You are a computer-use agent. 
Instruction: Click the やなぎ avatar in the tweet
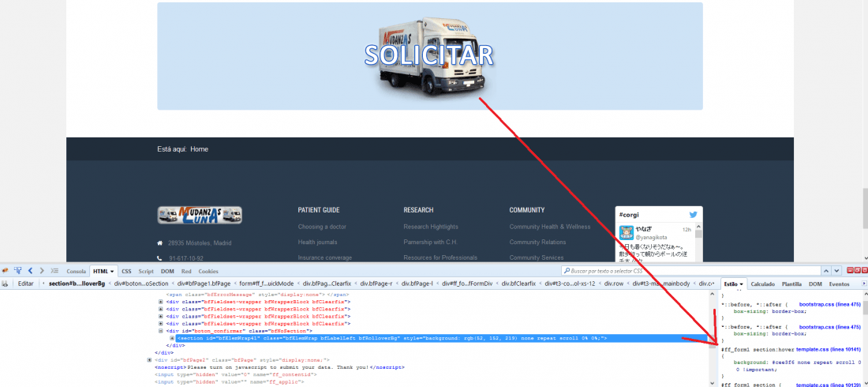point(626,233)
